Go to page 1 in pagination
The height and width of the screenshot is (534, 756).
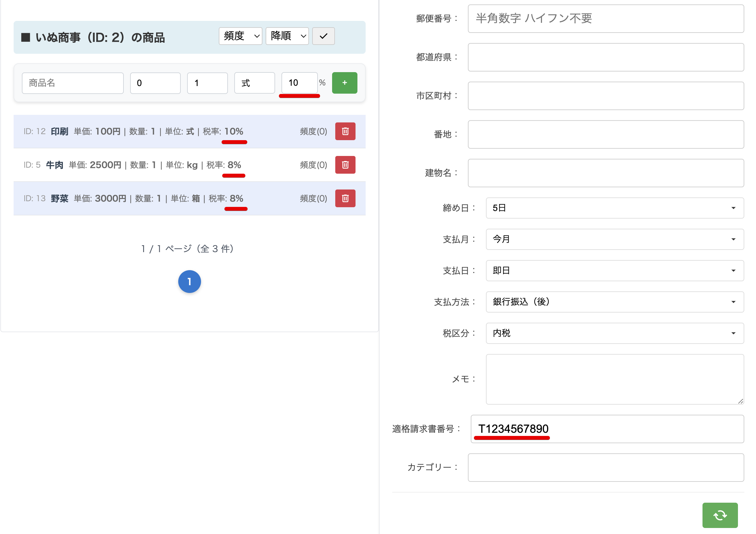[x=189, y=282]
